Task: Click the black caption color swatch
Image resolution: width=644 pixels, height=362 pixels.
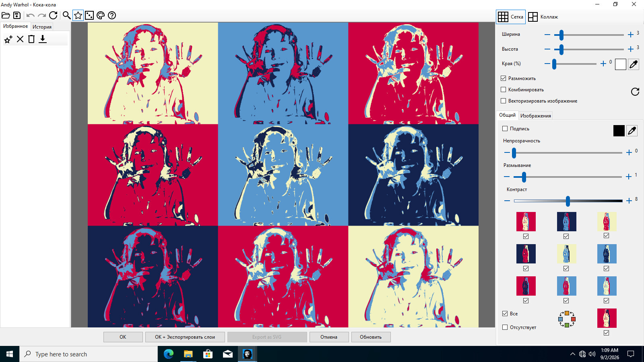Action: (619, 130)
